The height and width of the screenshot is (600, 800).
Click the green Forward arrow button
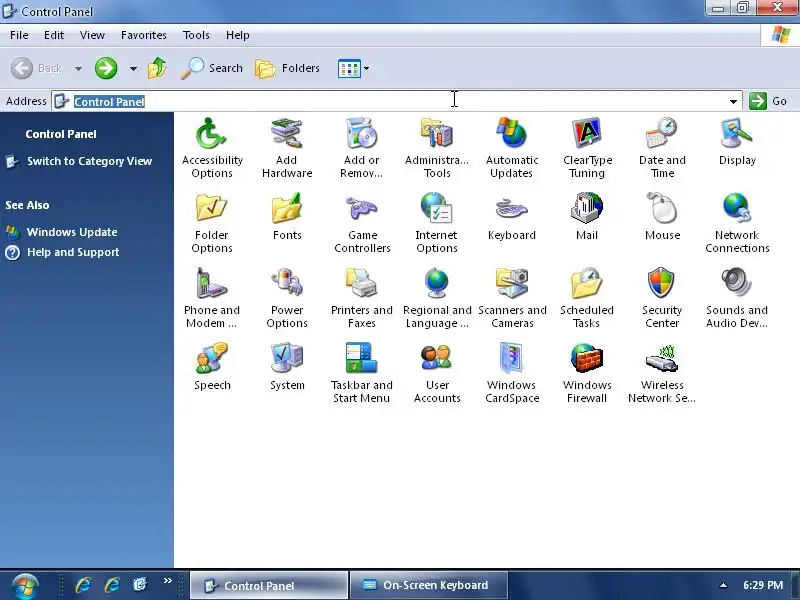(106, 68)
